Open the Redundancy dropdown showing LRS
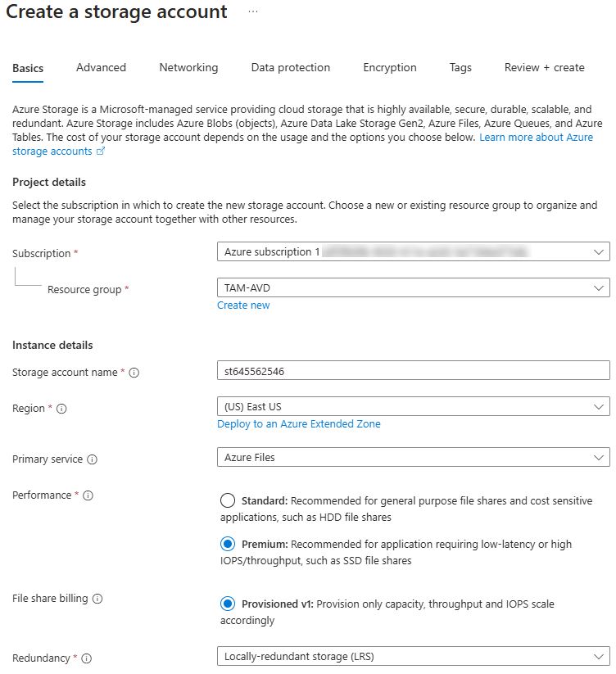 413,656
